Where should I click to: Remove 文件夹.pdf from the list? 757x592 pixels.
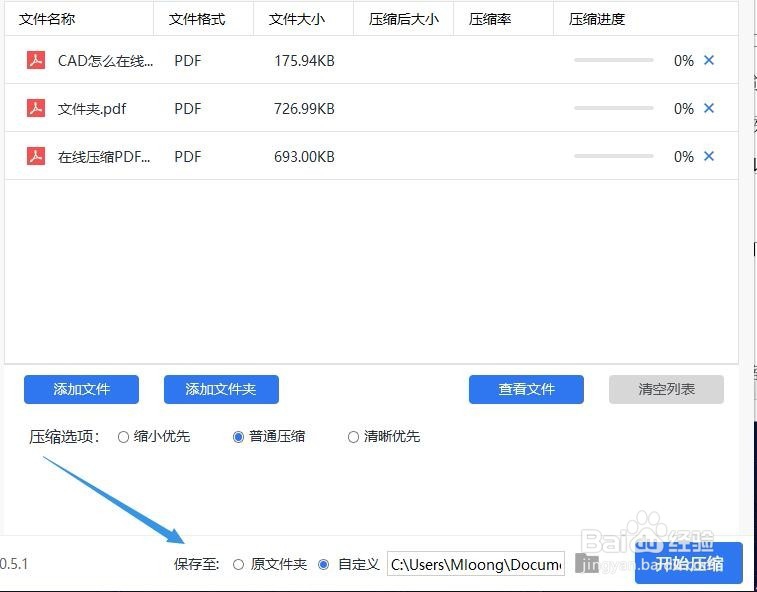[709, 108]
